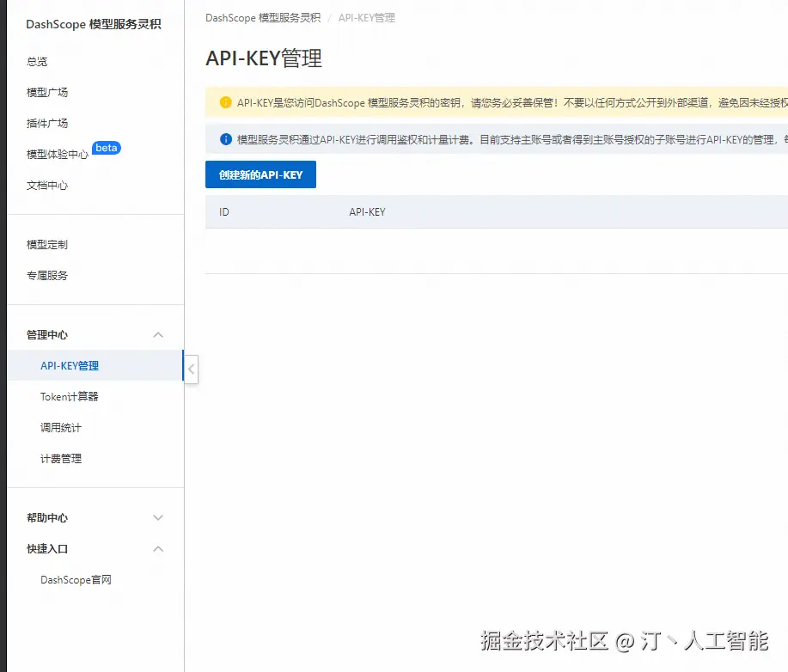
Task: Click the 管理中心 section header text
Action: (47, 335)
